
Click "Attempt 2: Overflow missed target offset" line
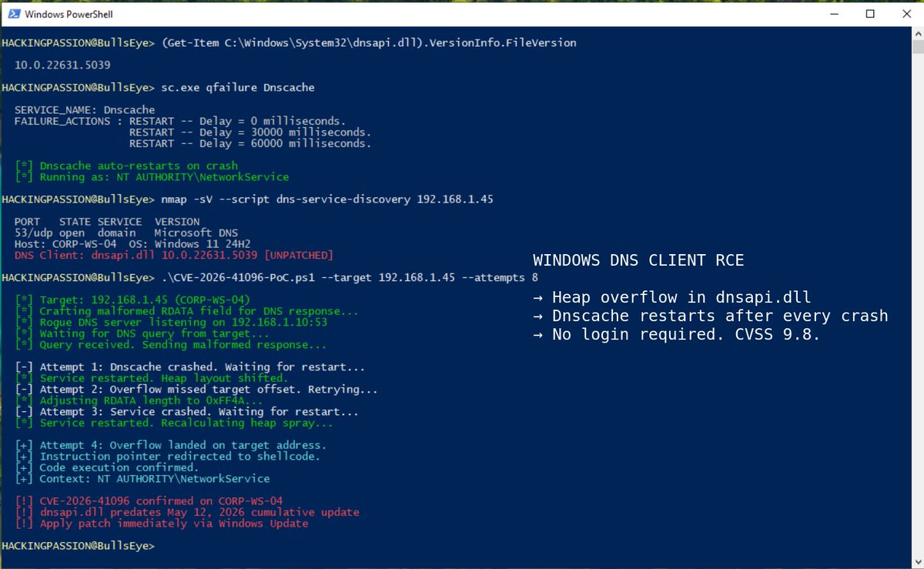(196, 390)
